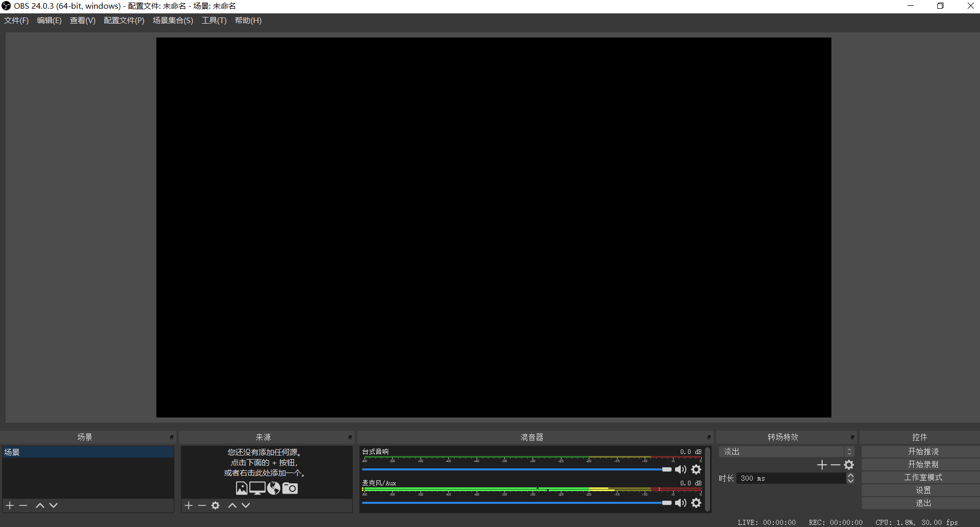Expand the 淡出 transition dropdown
Screen dimensions: 980x527
849,451
